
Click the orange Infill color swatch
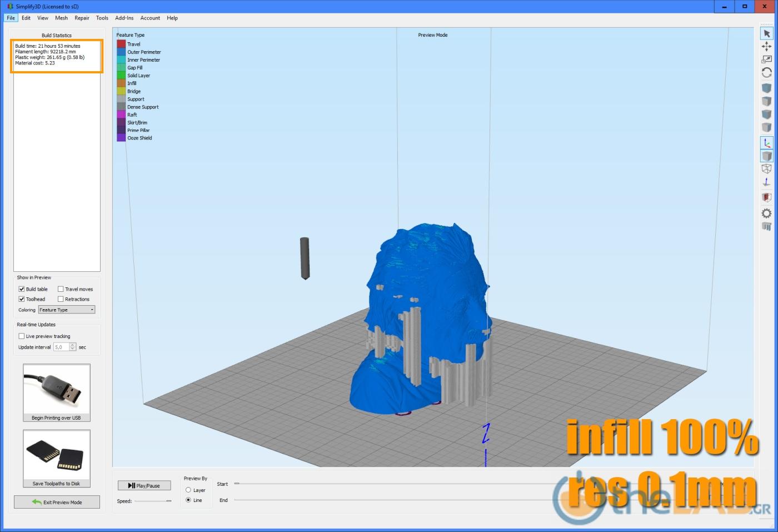pyautogui.click(x=121, y=83)
